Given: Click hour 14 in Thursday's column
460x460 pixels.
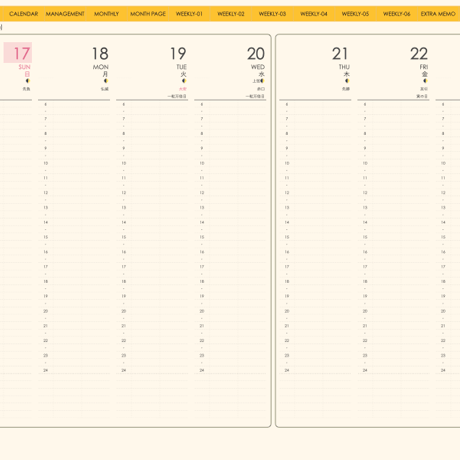Looking at the screenshot, I should pyautogui.click(x=287, y=222).
